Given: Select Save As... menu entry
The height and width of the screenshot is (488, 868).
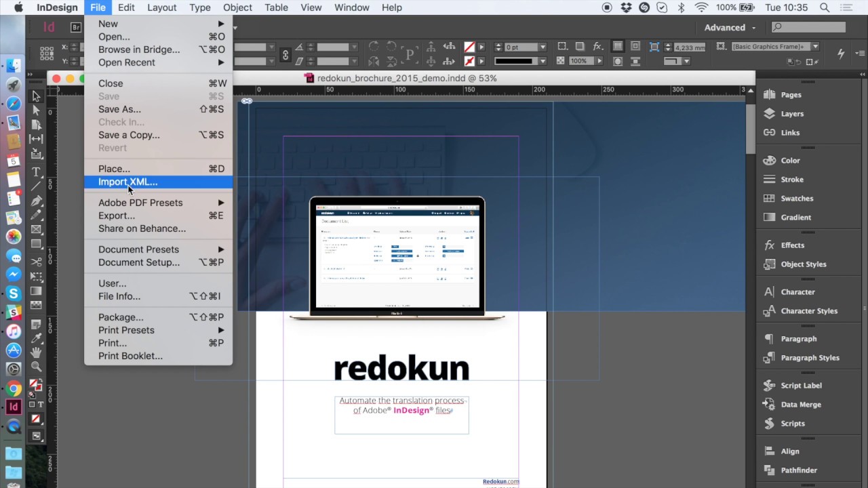Looking at the screenshot, I should click(x=159, y=109).
